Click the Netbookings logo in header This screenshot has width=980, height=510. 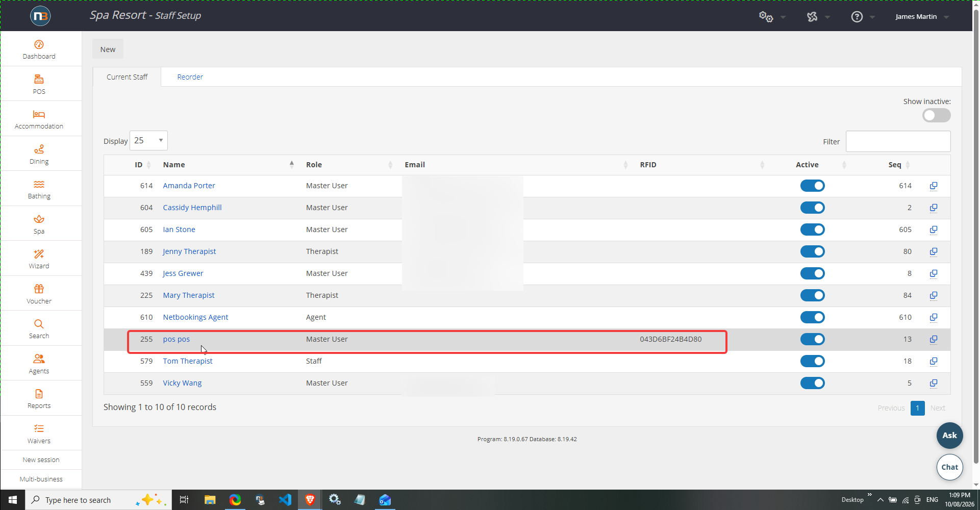tap(40, 16)
